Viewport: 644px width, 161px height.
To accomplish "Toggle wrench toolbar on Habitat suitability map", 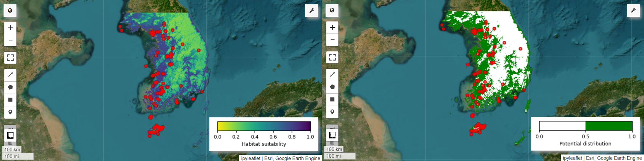I will (x=311, y=11).
